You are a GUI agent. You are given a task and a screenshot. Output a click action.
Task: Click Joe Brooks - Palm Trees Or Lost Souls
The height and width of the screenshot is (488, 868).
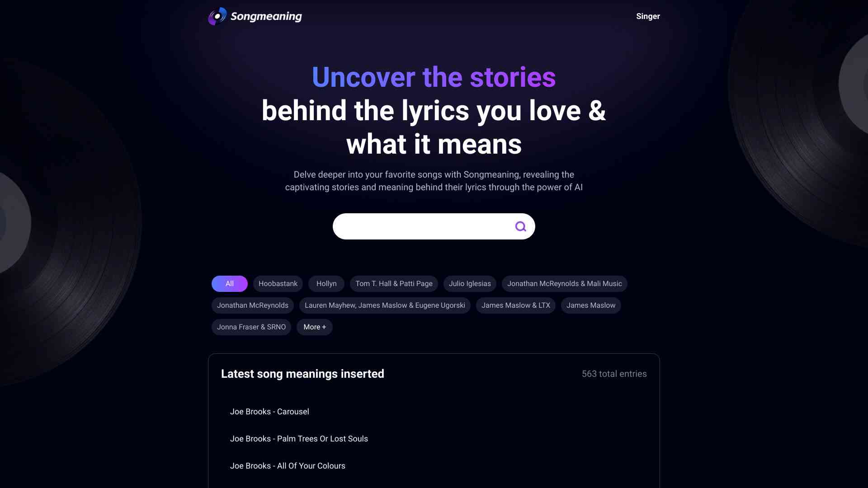pyautogui.click(x=299, y=439)
